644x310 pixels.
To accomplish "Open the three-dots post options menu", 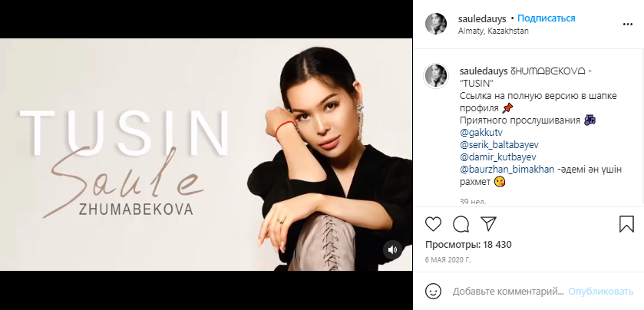I will tap(628, 25).
